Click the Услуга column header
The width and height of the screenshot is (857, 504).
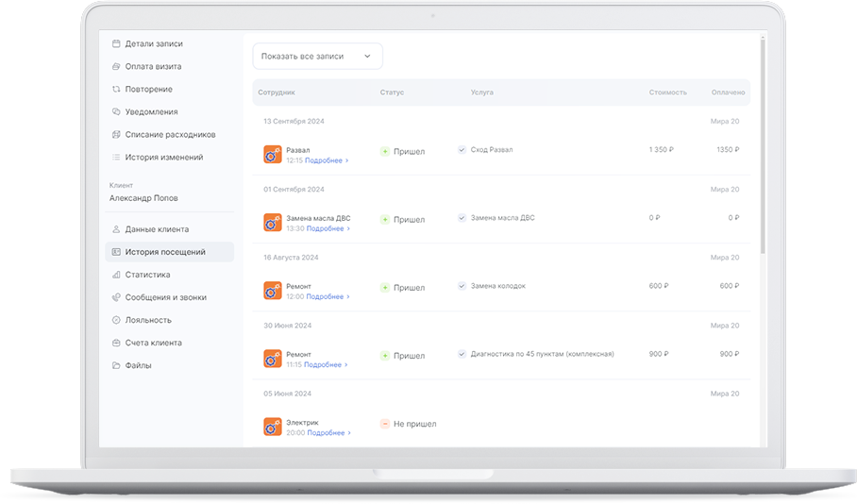[482, 92]
